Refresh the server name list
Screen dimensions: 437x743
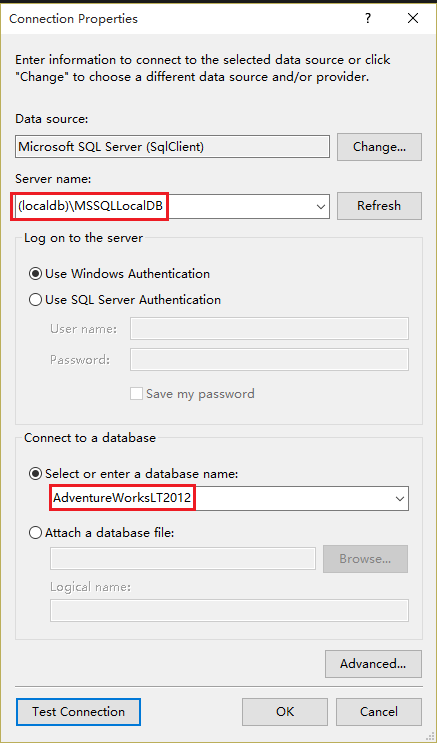click(x=379, y=206)
